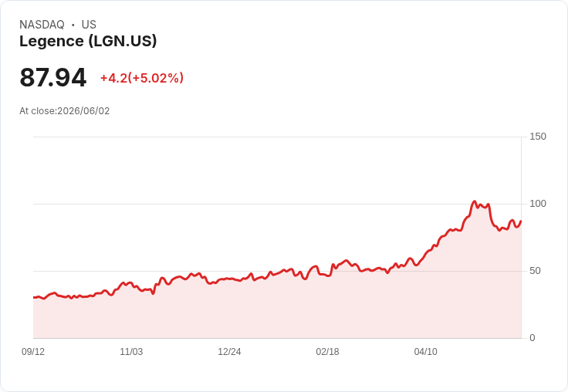
Task: Click the +4.2(+5.02%) price change text
Action: (x=142, y=78)
